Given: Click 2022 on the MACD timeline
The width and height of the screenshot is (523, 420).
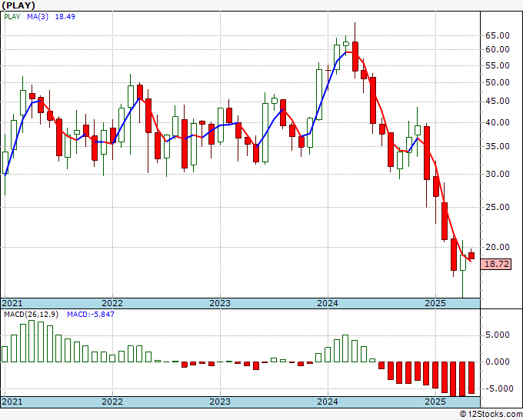Looking at the screenshot, I should click(x=112, y=402).
